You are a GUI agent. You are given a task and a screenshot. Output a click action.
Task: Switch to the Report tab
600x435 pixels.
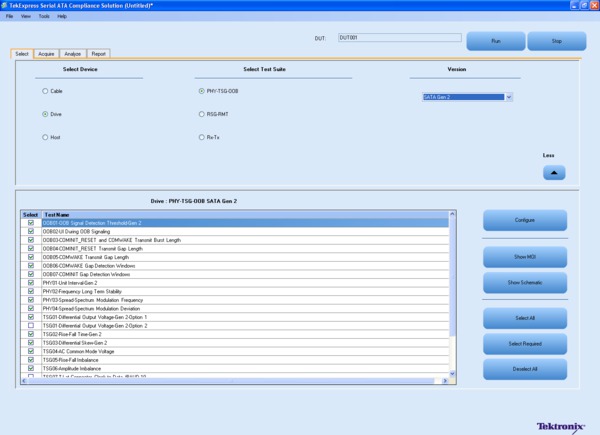pos(98,54)
